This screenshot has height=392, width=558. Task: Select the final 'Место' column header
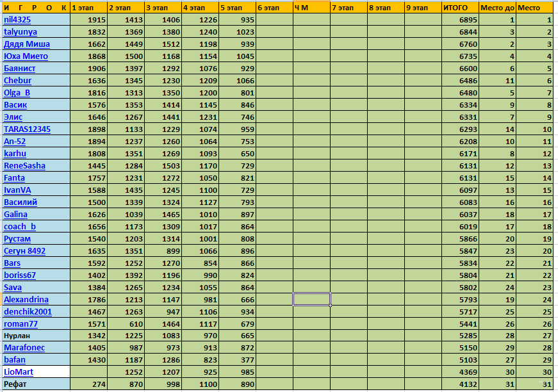[534, 8]
